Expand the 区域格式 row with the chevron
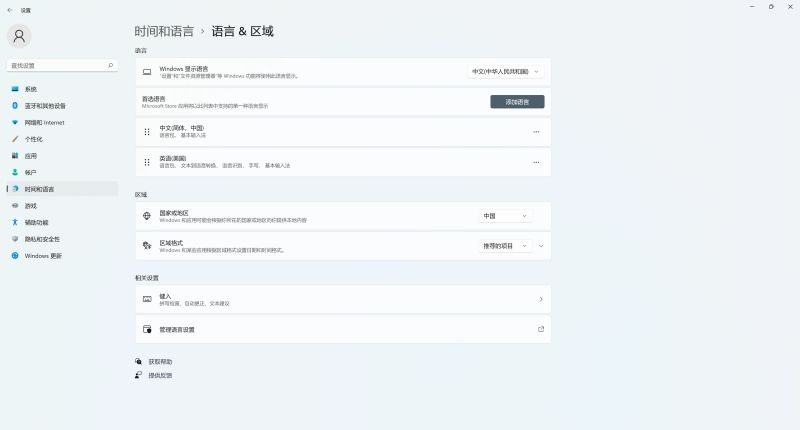800x430 pixels. [x=541, y=246]
